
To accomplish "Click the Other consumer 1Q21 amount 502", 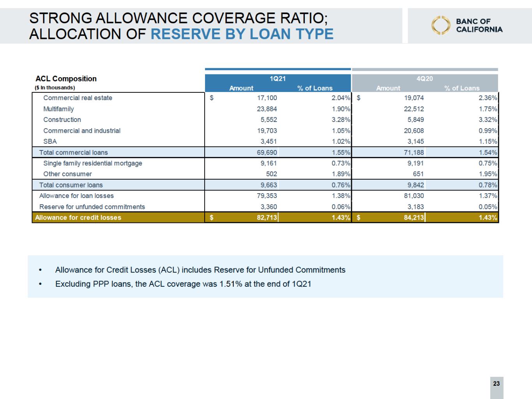I will [271, 174].
